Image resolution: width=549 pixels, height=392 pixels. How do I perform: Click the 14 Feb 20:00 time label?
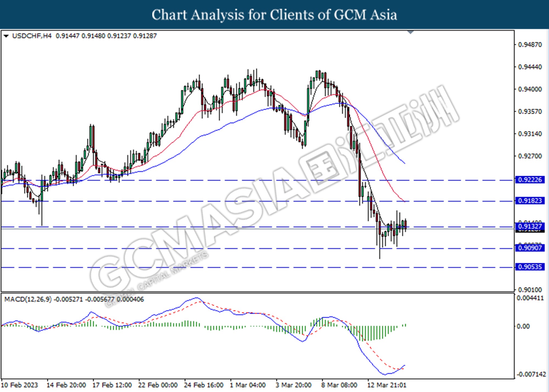tap(66, 385)
